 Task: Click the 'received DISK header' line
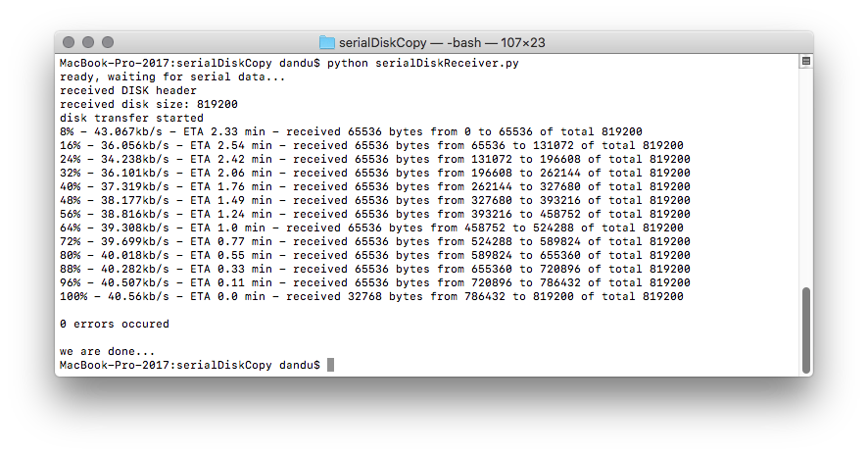click(128, 90)
